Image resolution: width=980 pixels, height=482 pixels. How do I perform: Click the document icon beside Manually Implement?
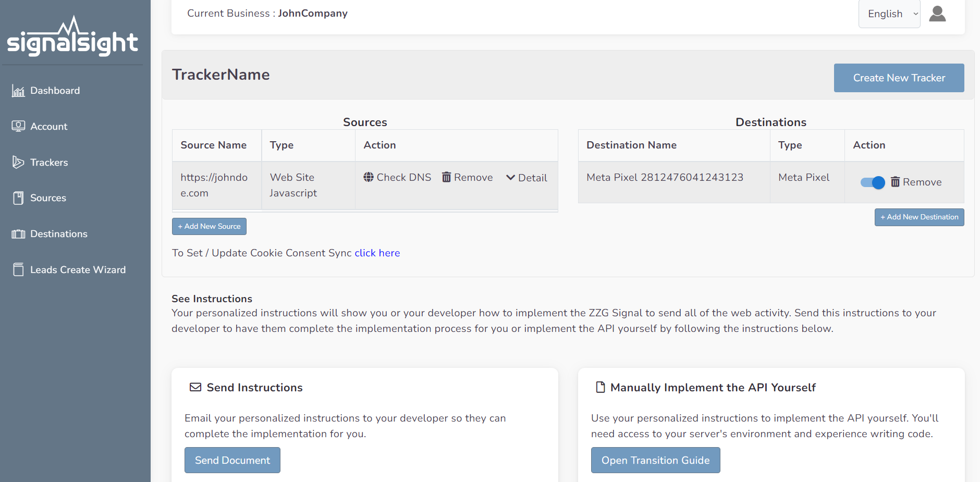pyautogui.click(x=601, y=387)
